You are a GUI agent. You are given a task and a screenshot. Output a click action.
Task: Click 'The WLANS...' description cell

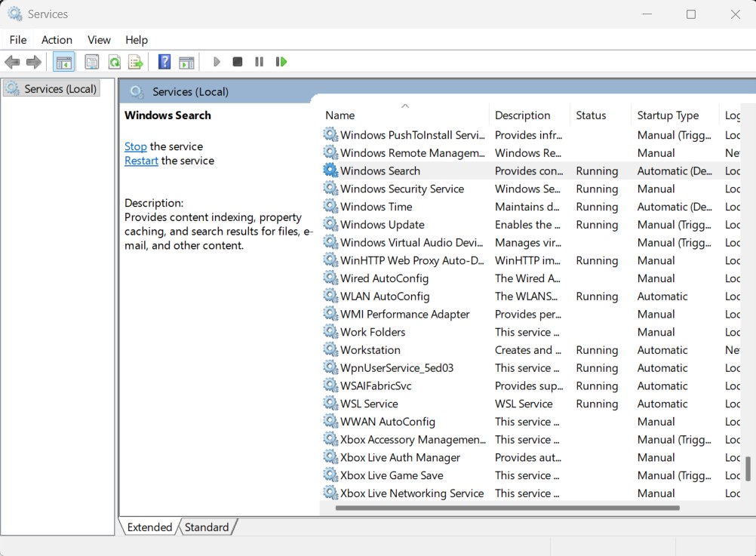click(x=526, y=296)
